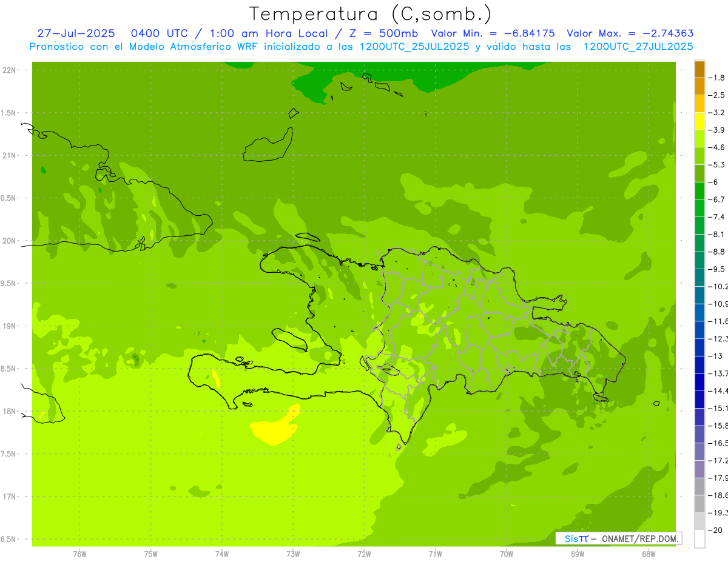Click the teal swatch between -9.5 and -10.2
This screenshot has width=728, height=562.
(699, 278)
